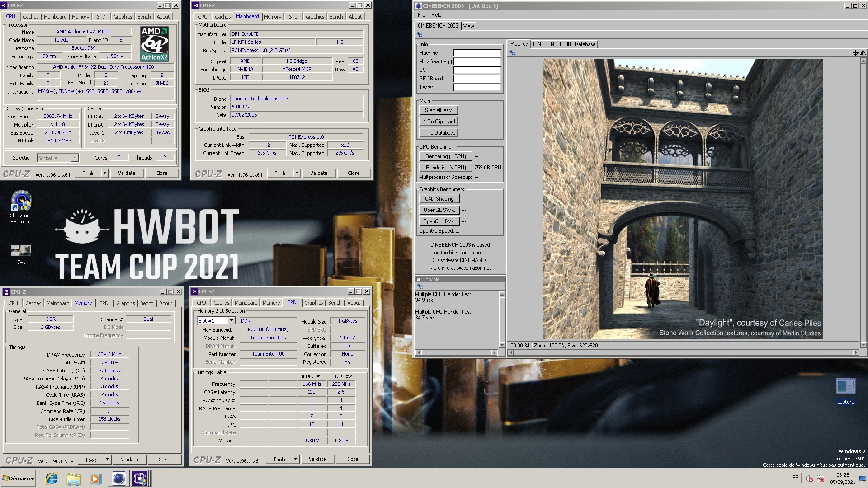
Task: Open Caches tab in the CPU-Z CPU window
Action: click(x=31, y=17)
